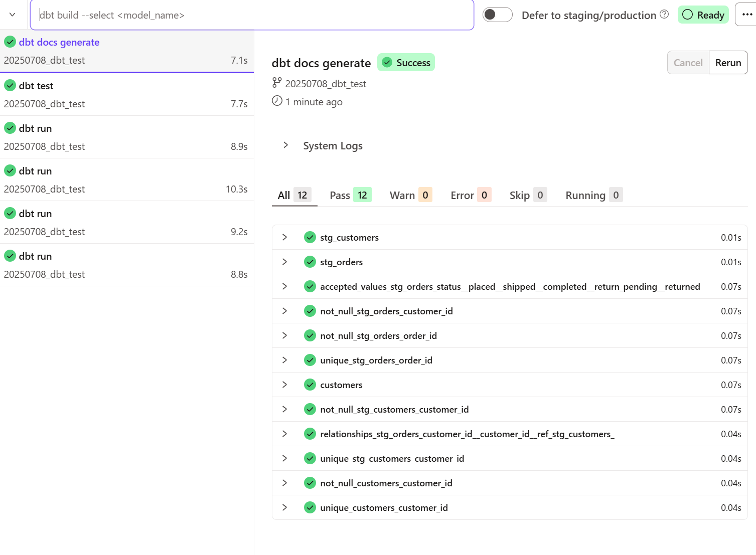Switch to the All tab

click(x=294, y=195)
